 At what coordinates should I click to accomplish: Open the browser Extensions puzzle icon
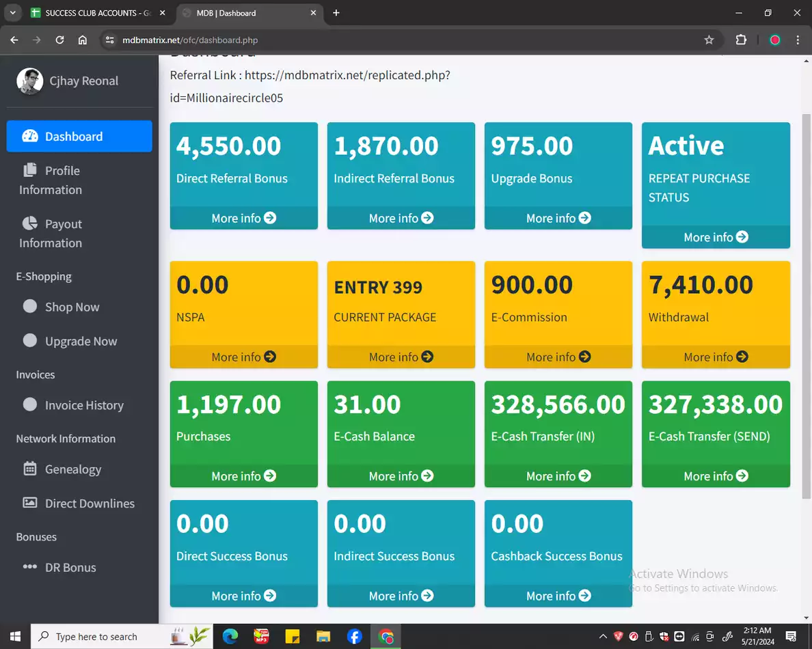coord(741,40)
